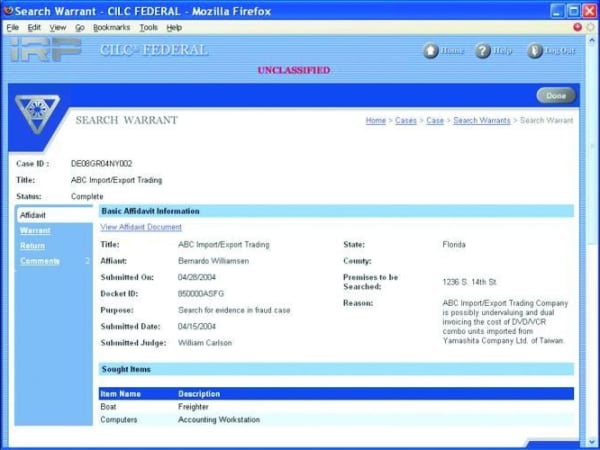The width and height of the screenshot is (600, 450).
Task: Go to Cases breadcrumb link
Action: tap(405, 121)
